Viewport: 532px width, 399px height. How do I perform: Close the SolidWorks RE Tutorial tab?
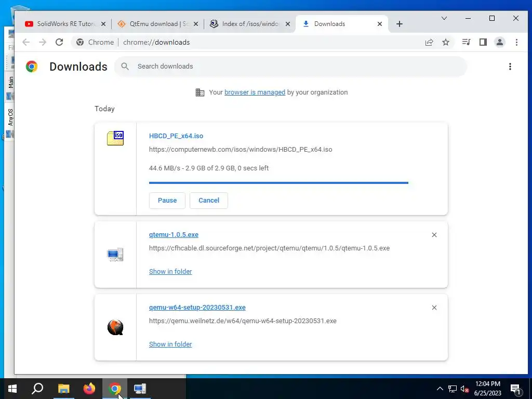[x=103, y=24]
